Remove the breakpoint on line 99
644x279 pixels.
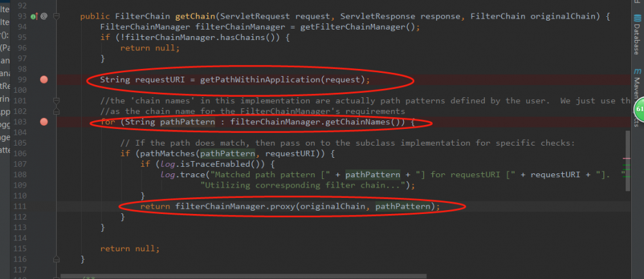pos(44,80)
